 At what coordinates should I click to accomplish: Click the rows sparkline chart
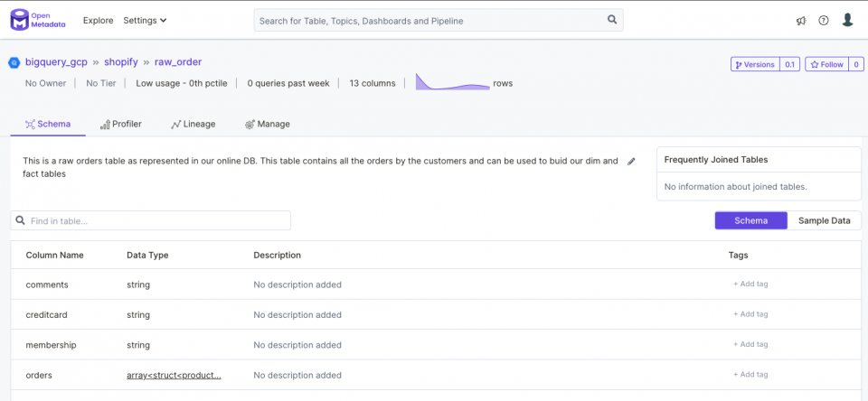[x=452, y=81]
